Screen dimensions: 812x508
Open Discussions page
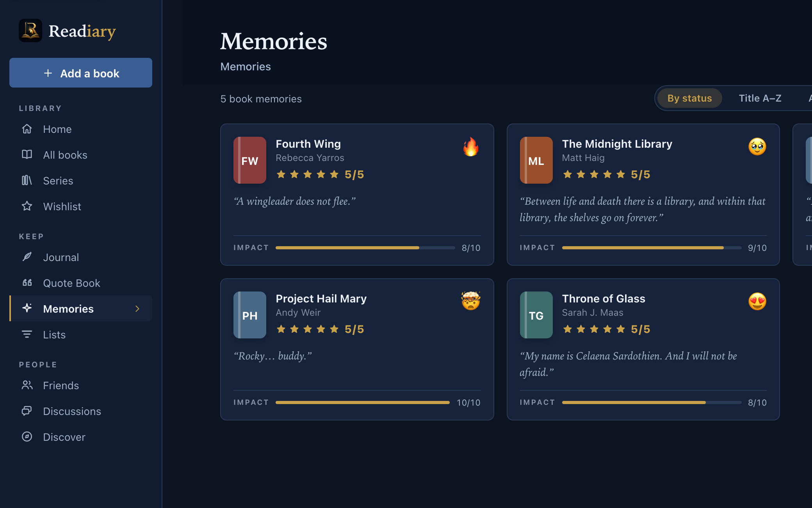click(81, 411)
